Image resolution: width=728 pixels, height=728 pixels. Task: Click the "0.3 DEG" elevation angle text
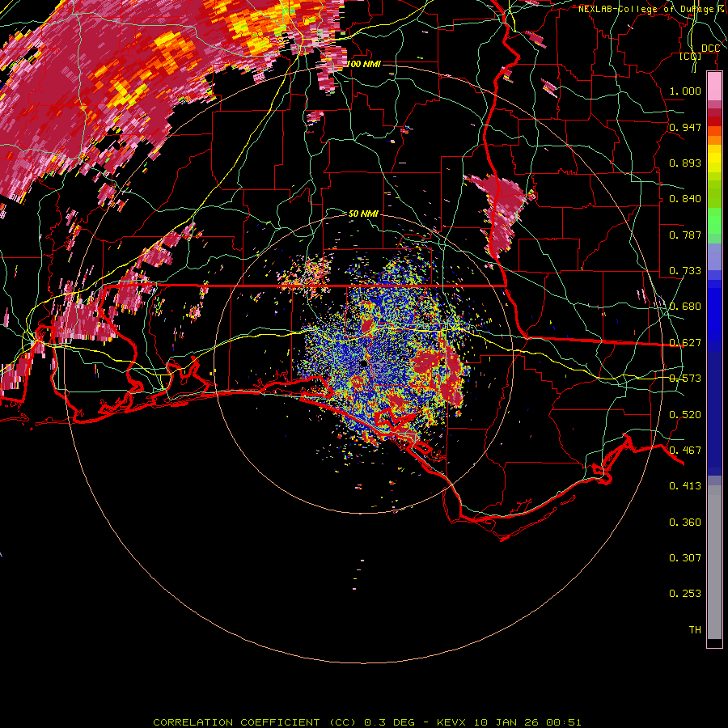coord(389,722)
